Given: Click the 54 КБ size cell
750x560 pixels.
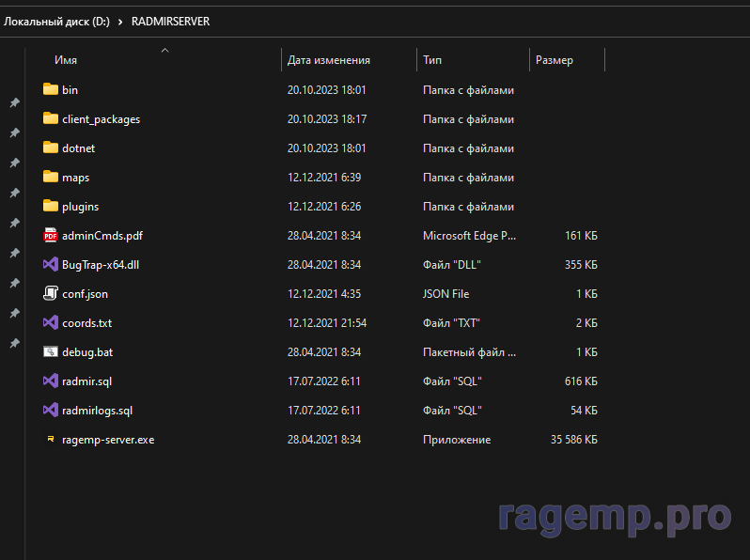Looking at the screenshot, I should 584,411.
